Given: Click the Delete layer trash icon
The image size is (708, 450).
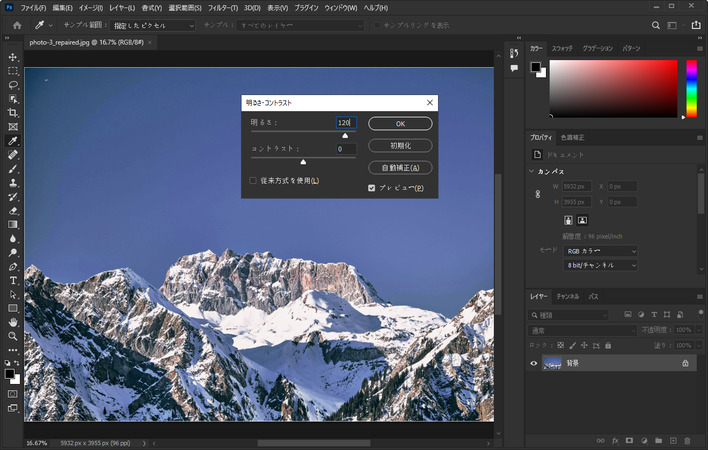Looking at the screenshot, I should pos(687,441).
